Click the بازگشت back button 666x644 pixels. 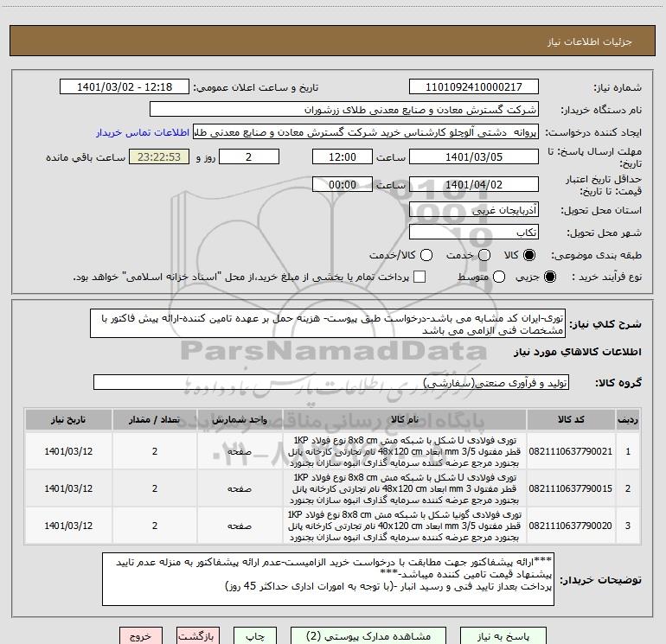tap(198, 636)
